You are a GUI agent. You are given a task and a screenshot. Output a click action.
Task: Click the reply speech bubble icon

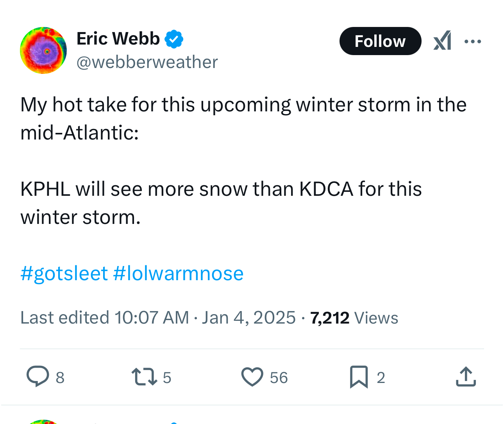click(x=38, y=376)
